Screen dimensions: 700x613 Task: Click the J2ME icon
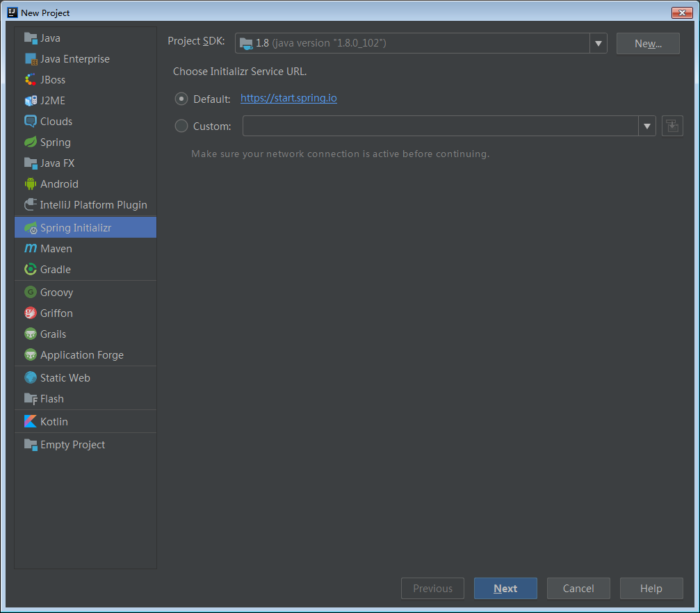[x=31, y=101]
